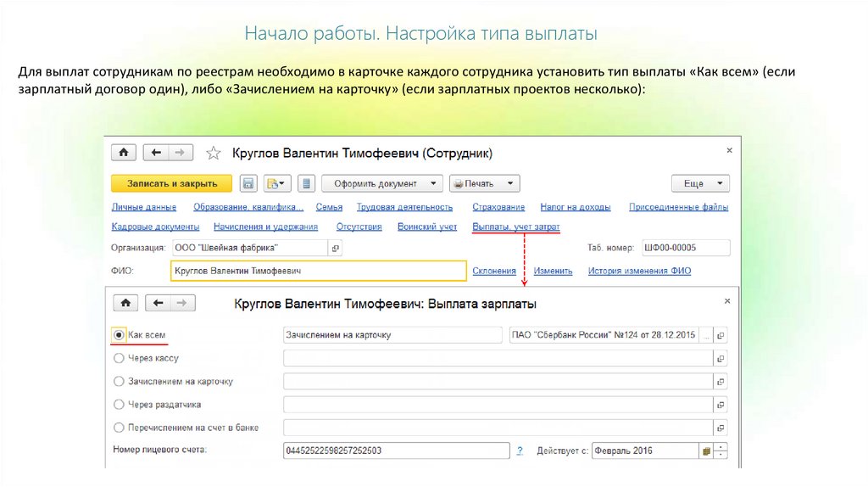Open form icon beside Сбербанк России project
The width and height of the screenshot is (868, 487).
(x=721, y=335)
